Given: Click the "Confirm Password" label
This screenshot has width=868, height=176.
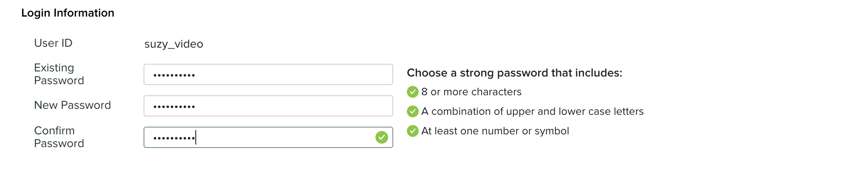Looking at the screenshot, I should (x=59, y=137).
